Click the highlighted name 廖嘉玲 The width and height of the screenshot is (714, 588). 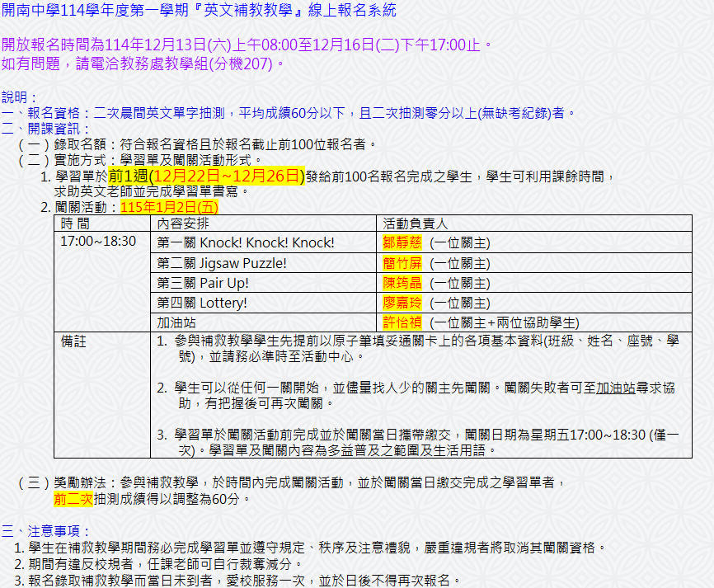click(x=402, y=303)
